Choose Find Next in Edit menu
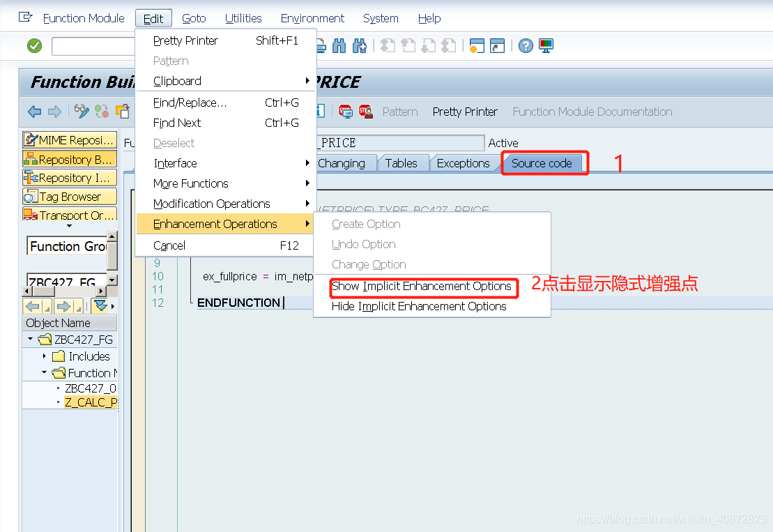The image size is (773, 532). pyautogui.click(x=226, y=123)
